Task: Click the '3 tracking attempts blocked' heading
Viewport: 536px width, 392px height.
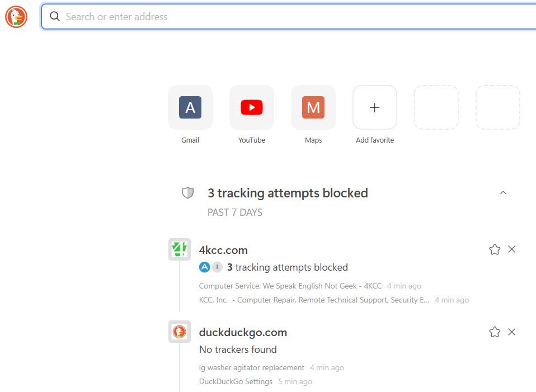Action: (x=288, y=193)
